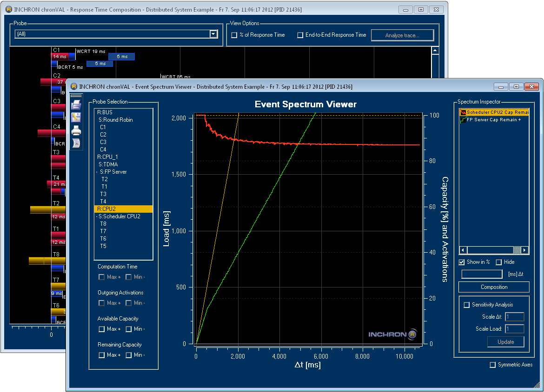This screenshot has width=544, height=392.
Task: Select S:TDMA in the probe tree
Action: (x=108, y=164)
